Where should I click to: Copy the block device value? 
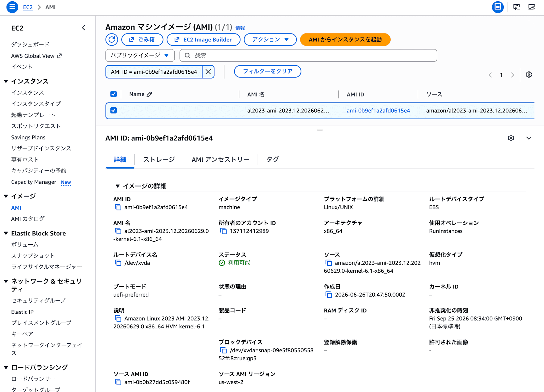click(223, 350)
